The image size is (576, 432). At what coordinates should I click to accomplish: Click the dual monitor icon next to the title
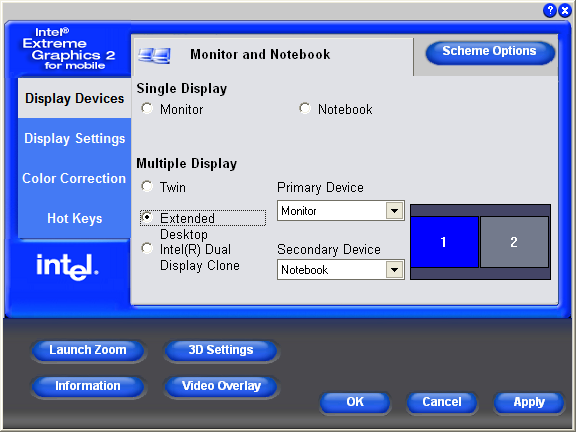click(x=154, y=55)
